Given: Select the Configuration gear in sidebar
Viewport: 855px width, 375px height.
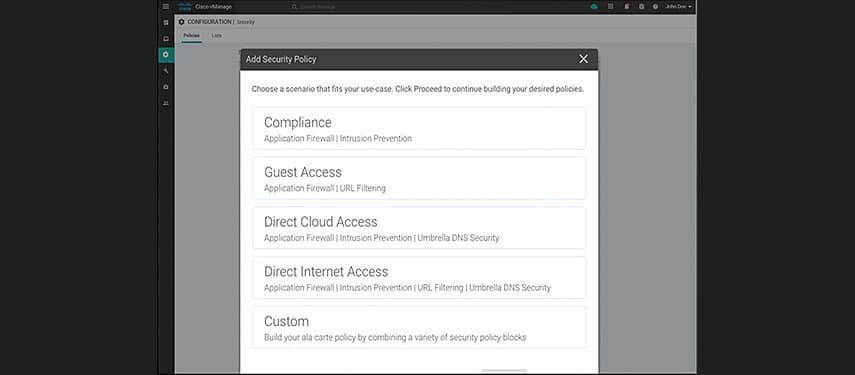Looking at the screenshot, I should (x=166, y=55).
